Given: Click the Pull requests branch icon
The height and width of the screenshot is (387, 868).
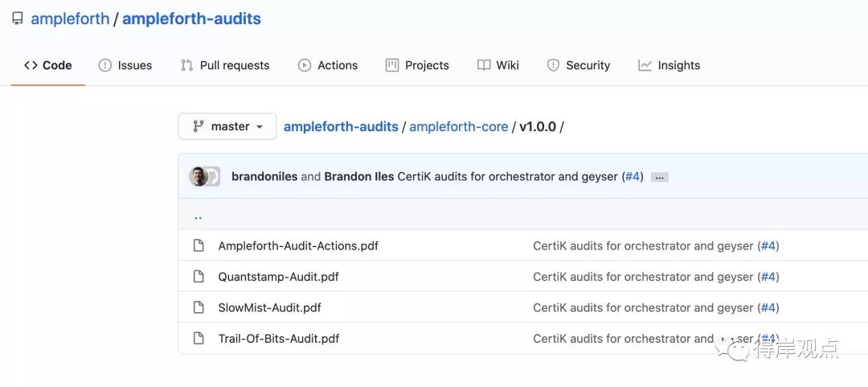Looking at the screenshot, I should click(187, 65).
